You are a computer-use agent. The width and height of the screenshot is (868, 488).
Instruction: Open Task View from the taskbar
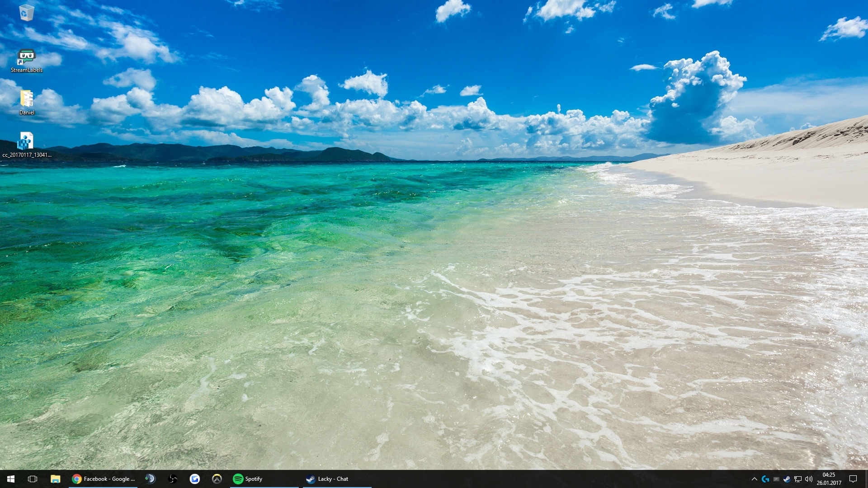(x=33, y=479)
